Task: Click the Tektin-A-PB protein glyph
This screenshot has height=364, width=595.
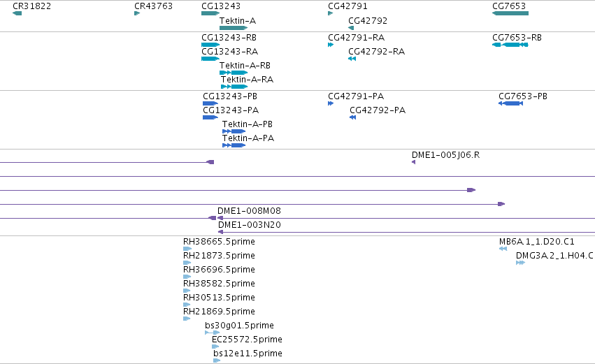Action: tap(234, 131)
